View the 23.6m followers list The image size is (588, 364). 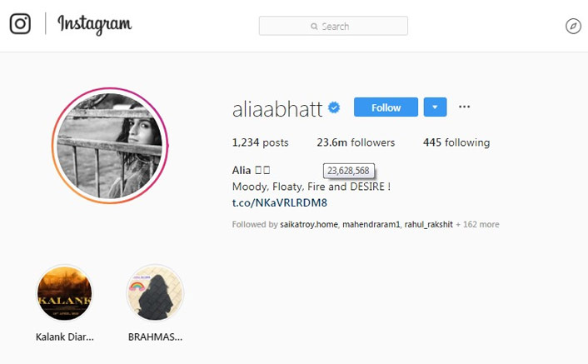coord(356,142)
